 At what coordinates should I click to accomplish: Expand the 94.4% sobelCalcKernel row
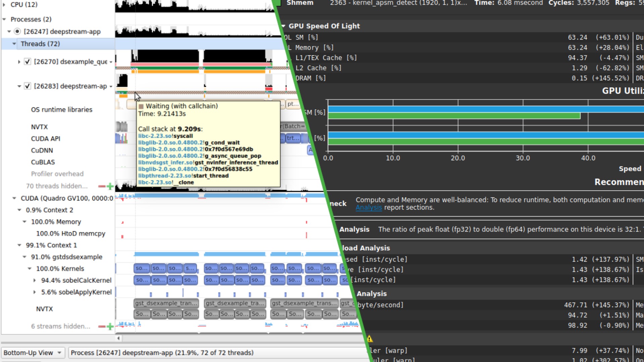coord(35,281)
